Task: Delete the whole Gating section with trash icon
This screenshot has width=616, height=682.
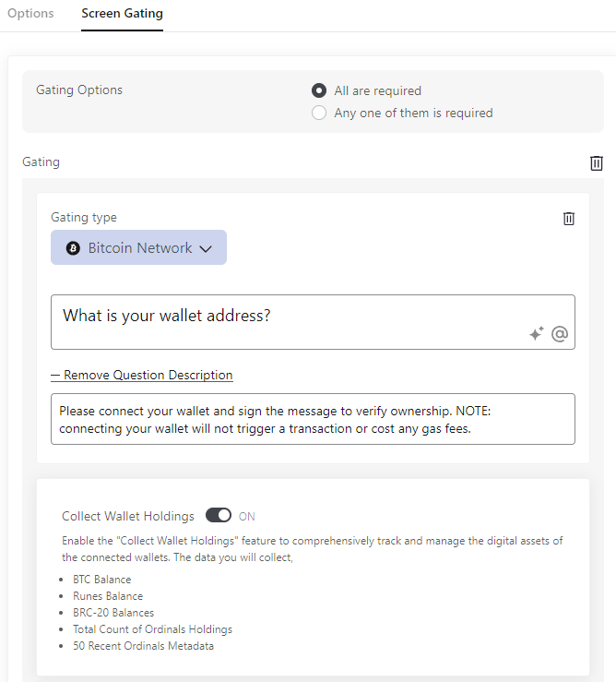Action: (597, 163)
